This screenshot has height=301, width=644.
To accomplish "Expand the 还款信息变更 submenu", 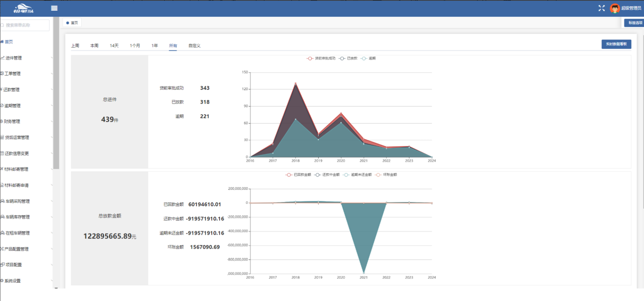I will click(26, 153).
